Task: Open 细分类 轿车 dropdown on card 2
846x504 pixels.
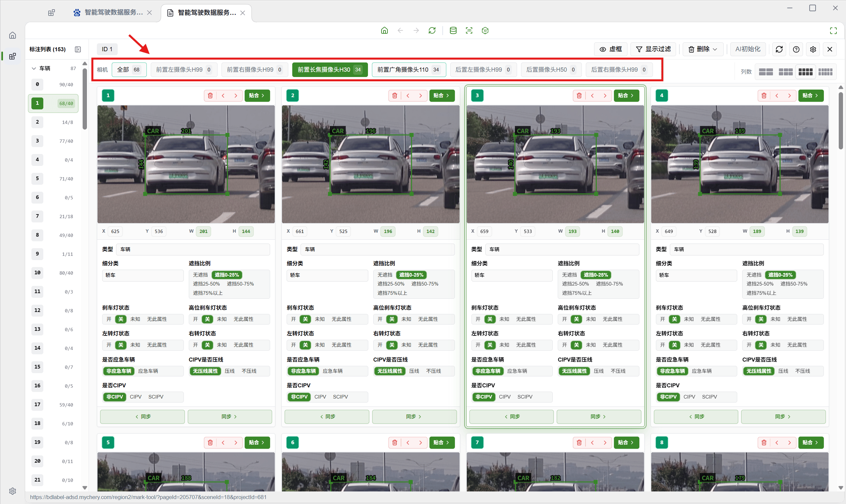Action: pos(327,275)
